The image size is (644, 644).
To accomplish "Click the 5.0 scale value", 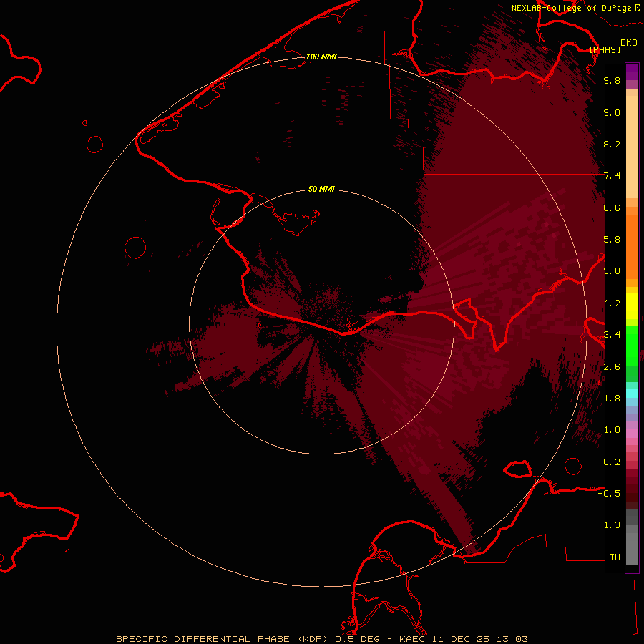I will 612,271.
